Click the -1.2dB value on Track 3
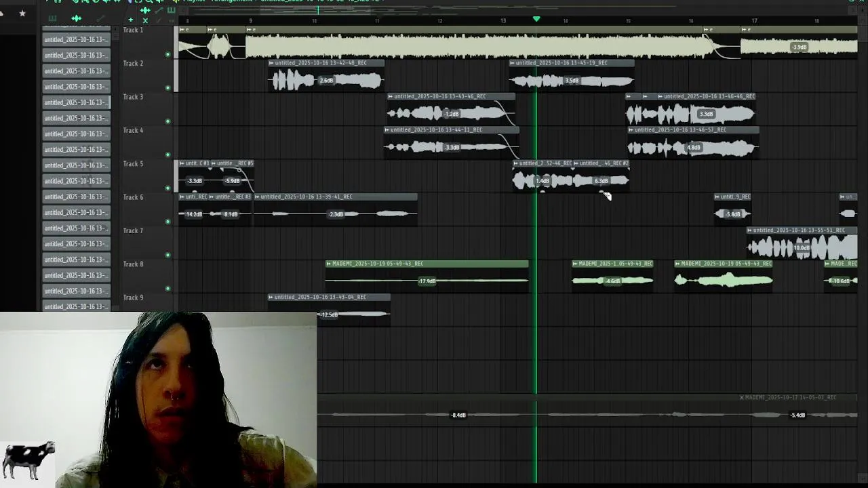Viewport: 868px width, 488px height. point(451,114)
